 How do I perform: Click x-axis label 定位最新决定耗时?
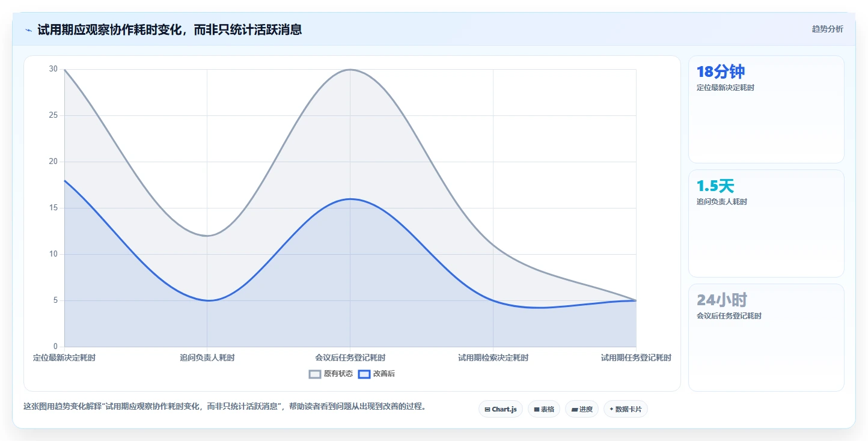tap(64, 357)
